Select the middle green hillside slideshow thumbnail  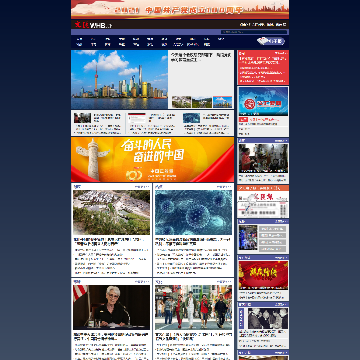[x=202, y=102]
